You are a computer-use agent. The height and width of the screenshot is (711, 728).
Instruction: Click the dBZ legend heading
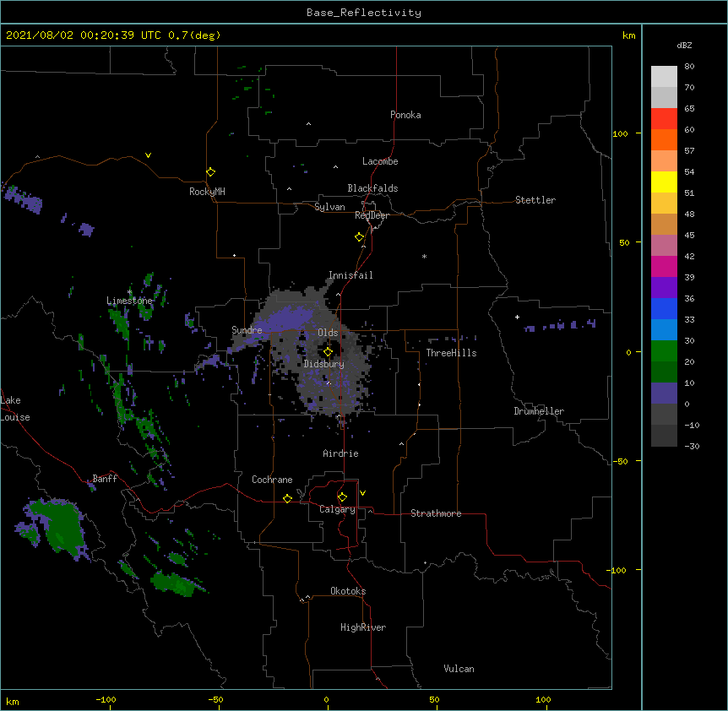[x=684, y=45]
